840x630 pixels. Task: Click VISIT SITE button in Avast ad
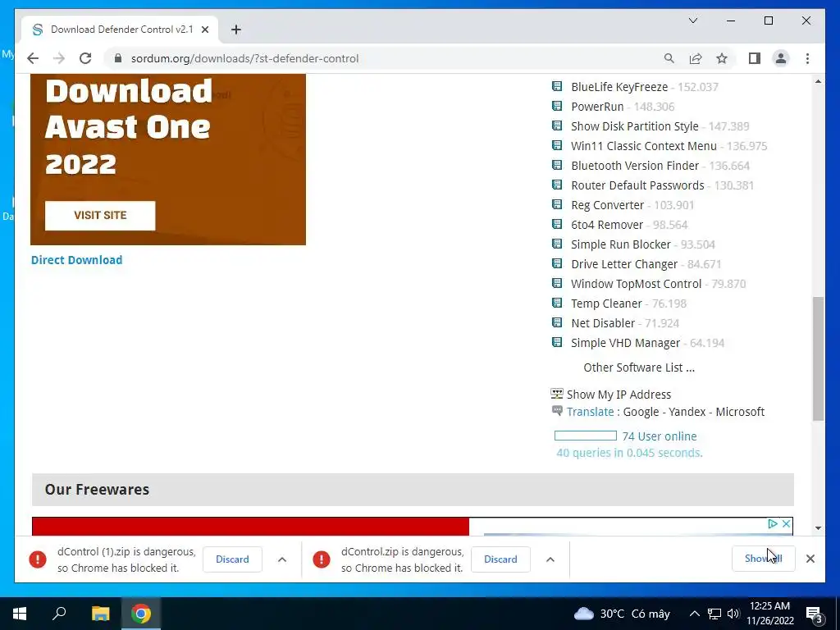[x=100, y=216]
